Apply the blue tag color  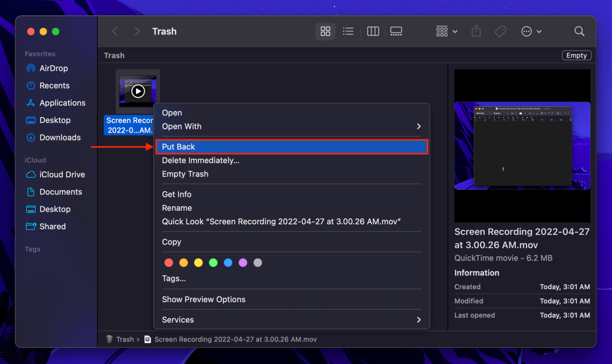click(228, 263)
